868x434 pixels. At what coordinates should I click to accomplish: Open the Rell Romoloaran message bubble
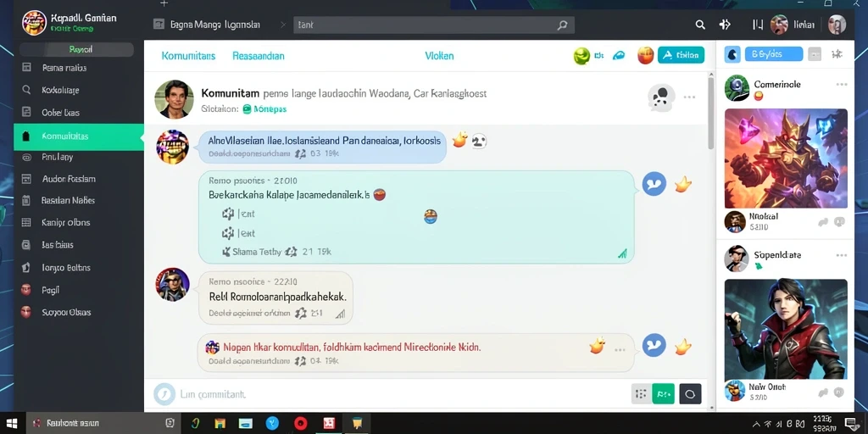click(x=275, y=298)
